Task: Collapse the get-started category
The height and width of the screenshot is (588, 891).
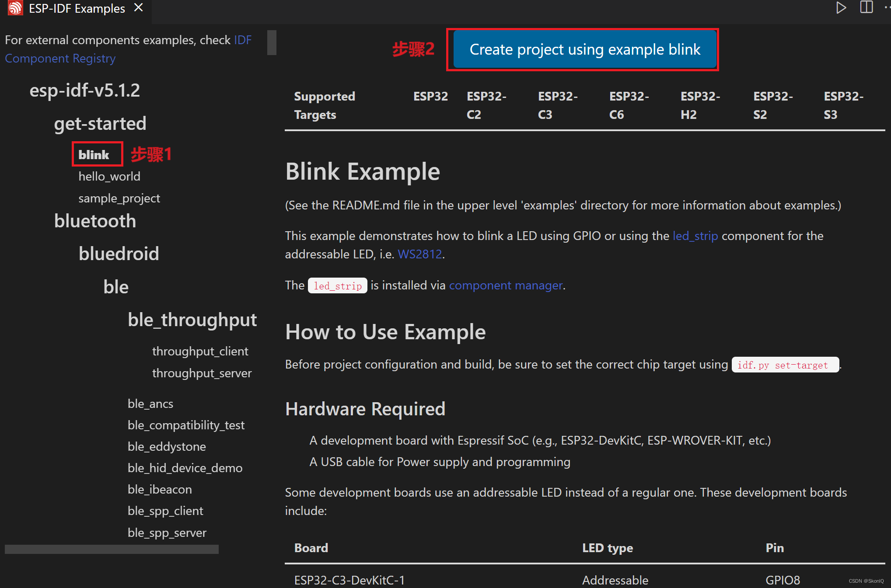Action: coord(100,123)
